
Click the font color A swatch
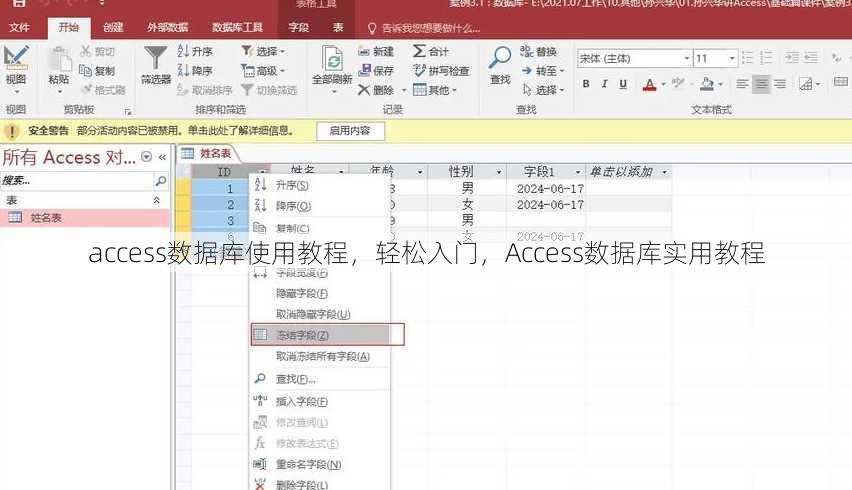point(649,84)
